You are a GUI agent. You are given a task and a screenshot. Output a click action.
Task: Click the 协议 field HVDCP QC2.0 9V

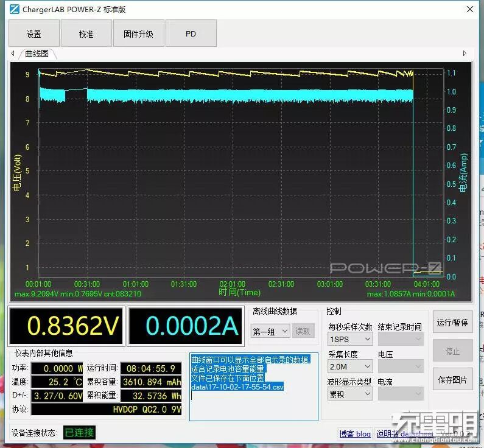pos(107,410)
